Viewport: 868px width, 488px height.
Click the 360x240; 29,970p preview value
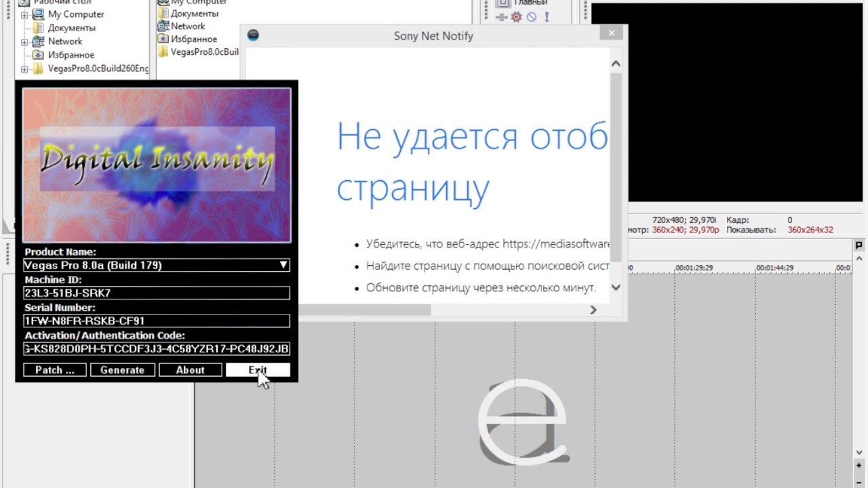point(686,230)
